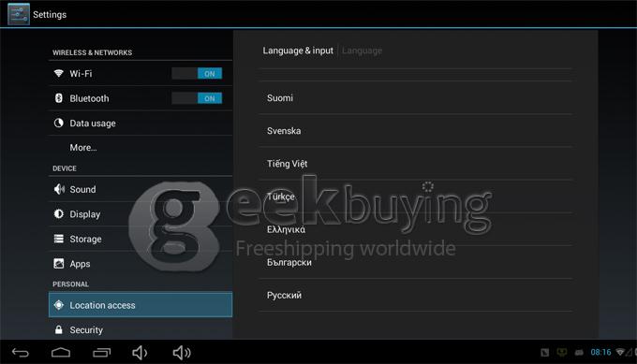637x364 pixels.
Task: Open the Bluetooth settings entry
Action: click(x=141, y=98)
